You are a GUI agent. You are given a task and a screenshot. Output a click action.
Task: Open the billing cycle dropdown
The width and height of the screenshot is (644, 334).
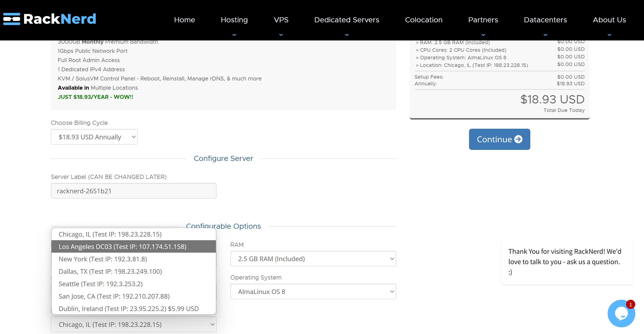[x=94, y=137]
